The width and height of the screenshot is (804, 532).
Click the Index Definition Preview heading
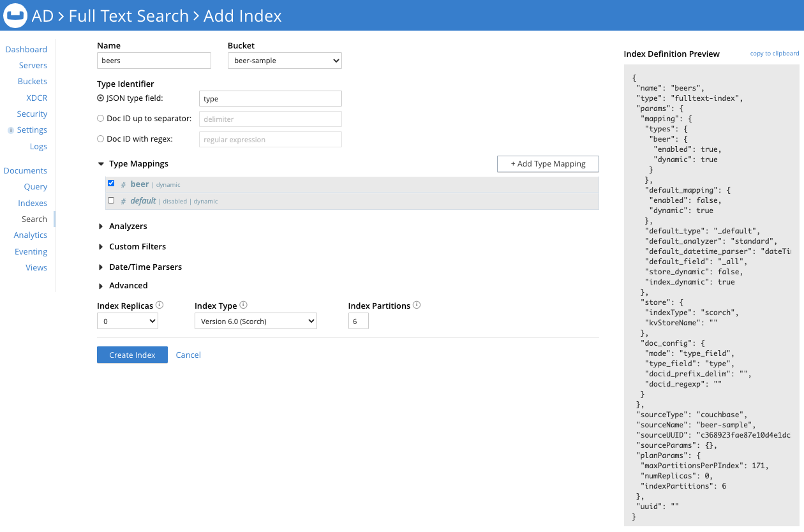click(671, 54)
